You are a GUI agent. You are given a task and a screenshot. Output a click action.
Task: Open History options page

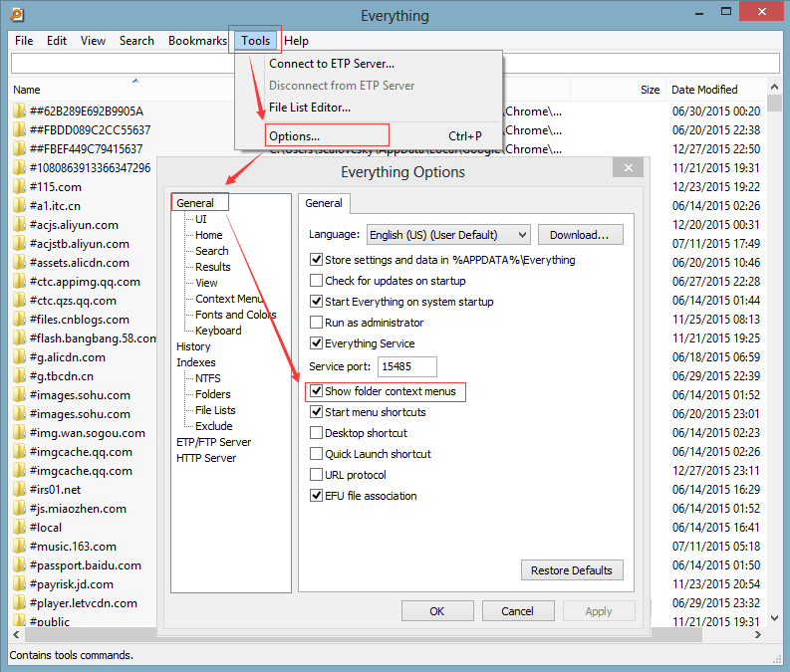[x=193, y=346]
